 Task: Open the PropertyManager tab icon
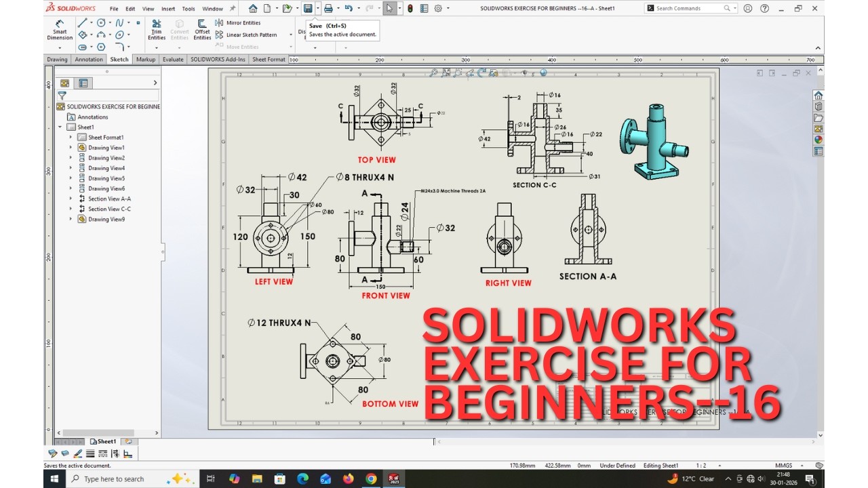coord(83,83)
